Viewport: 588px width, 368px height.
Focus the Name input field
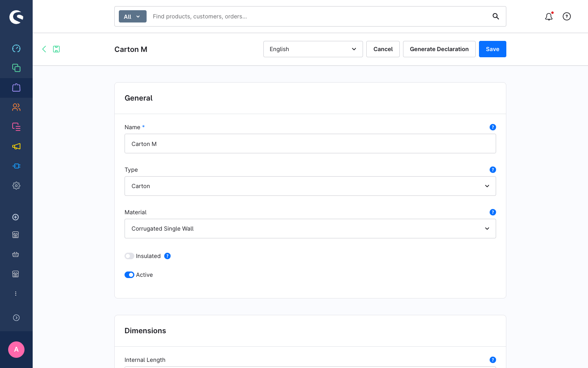310,144
